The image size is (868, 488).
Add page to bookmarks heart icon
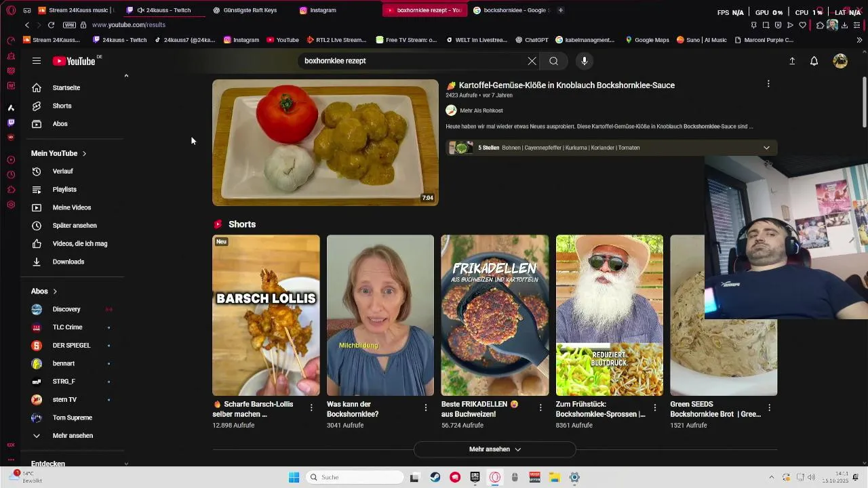(803, 25)
